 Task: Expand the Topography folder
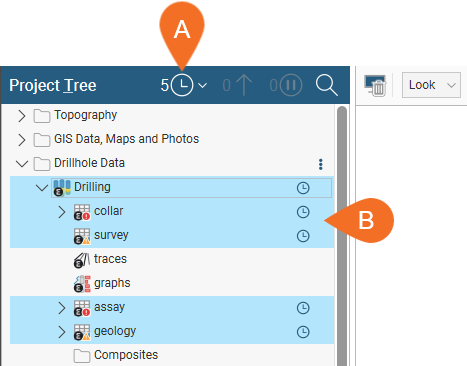22,116
